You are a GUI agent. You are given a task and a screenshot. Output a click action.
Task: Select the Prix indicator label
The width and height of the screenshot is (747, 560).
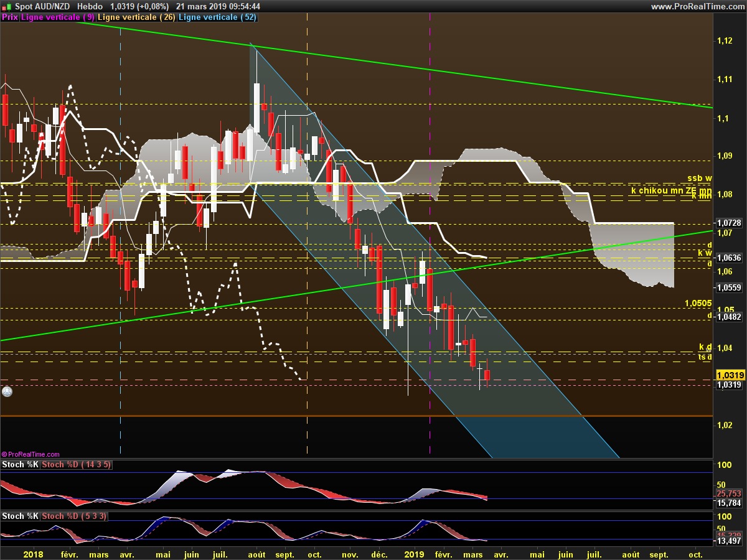click(9, 17)
